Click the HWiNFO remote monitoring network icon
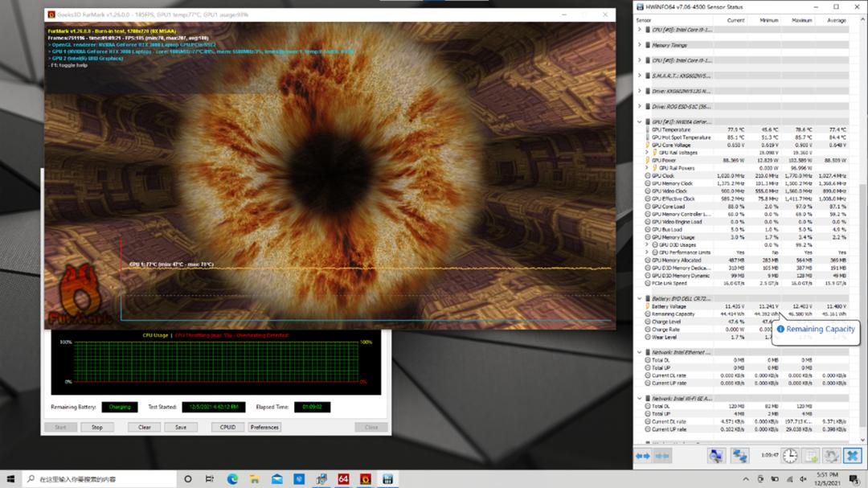Image resolution: width=868 pixels, height=488 pixels. (739, 456)
